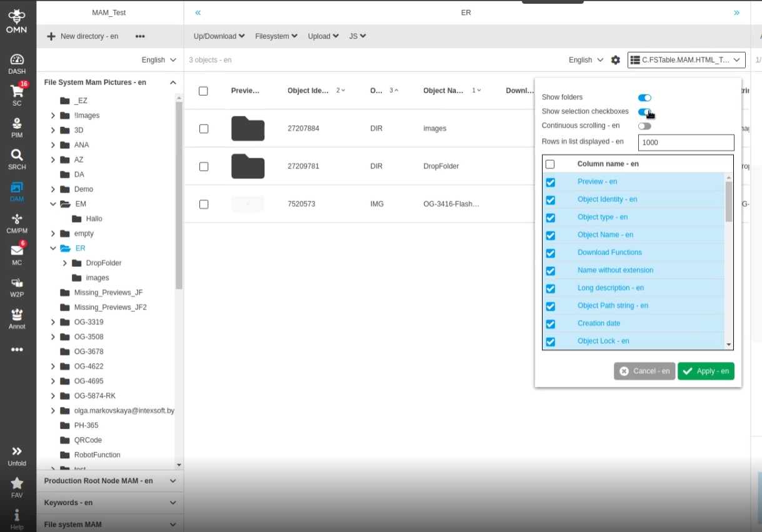Image resolution: width=762 pixels, height=532 pixels.
Task: Uncheck the Object Identity column checkbox
Action: 550,200
